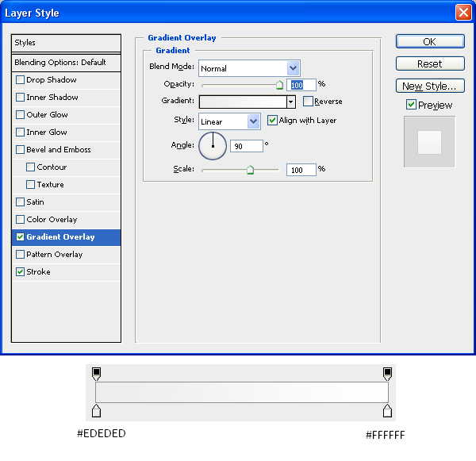
Task: Enable the Bevel and Emboss checkbox
Action: pyautogui.click(x=20, y=150)
